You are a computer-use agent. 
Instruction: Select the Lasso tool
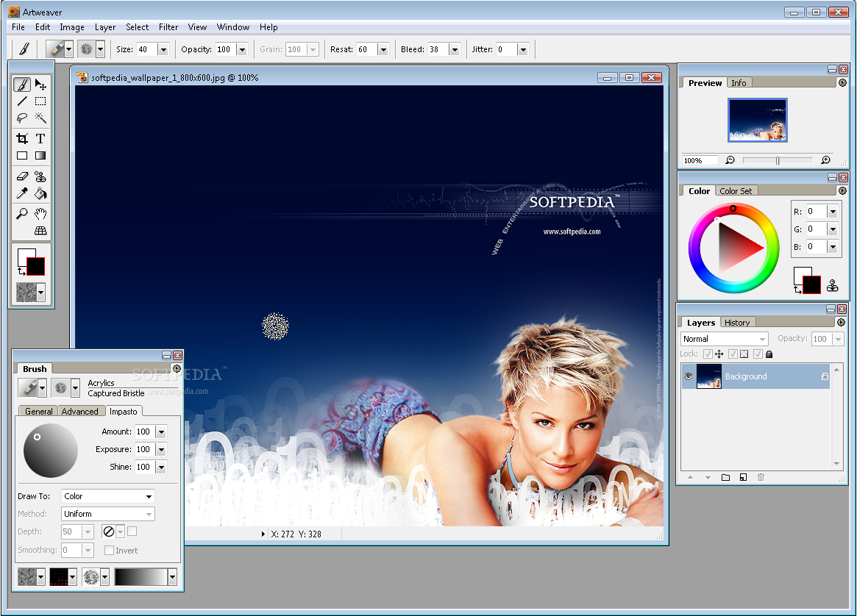[x=22, y=118]
